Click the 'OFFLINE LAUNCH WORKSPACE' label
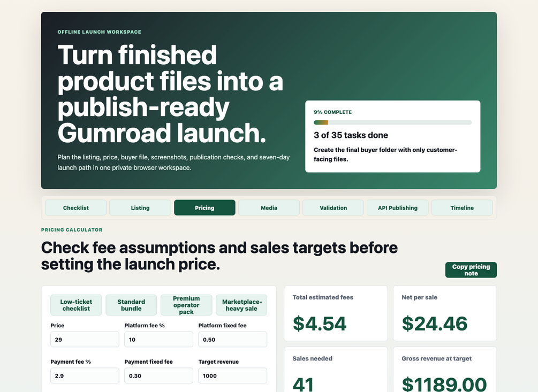This screenshot has height=392, width=538. tap(99, 32)
